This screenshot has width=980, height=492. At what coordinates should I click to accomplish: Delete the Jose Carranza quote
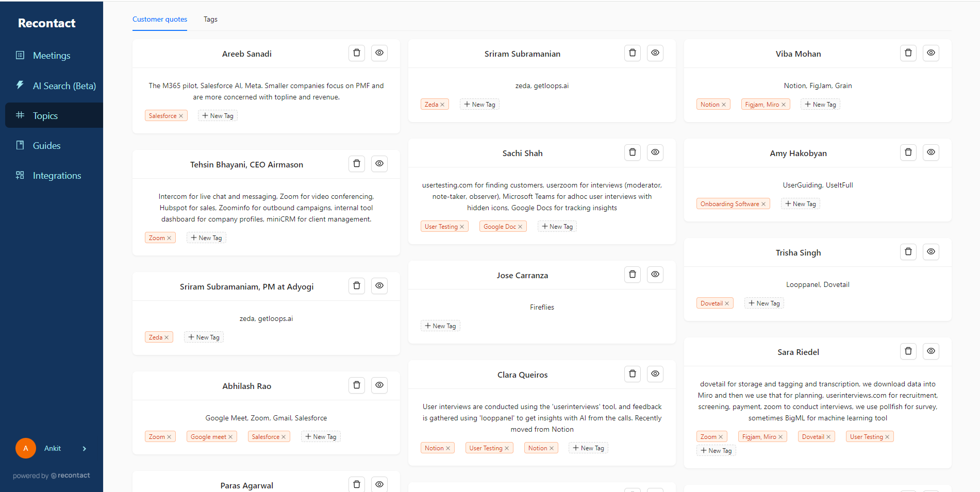[x=633, y=275]
